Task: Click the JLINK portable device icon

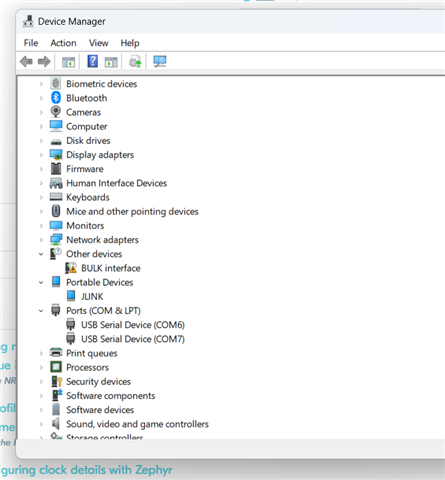Action: 71,296
